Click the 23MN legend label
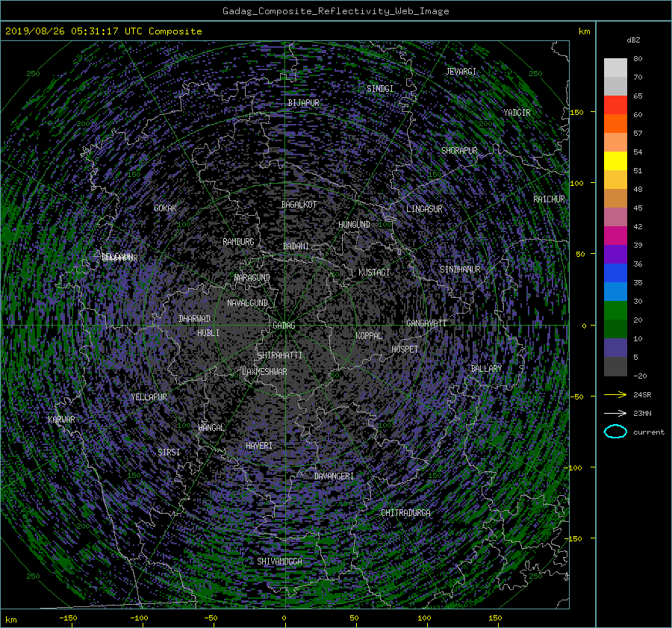Screen dimensions: 672x628 [x=642, y=413]
